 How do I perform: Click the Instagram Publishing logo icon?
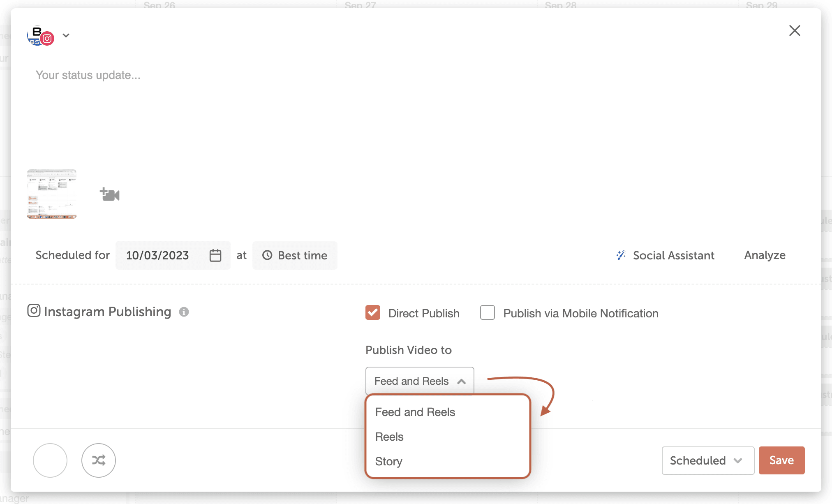34,311
